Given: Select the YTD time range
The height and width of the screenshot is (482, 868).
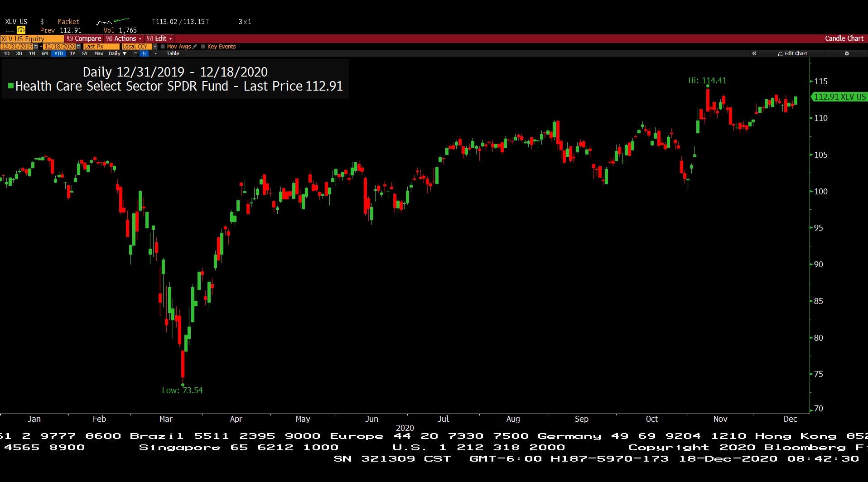Looking at the screenshot, I should pyautogui.click(x=58, y=53).
